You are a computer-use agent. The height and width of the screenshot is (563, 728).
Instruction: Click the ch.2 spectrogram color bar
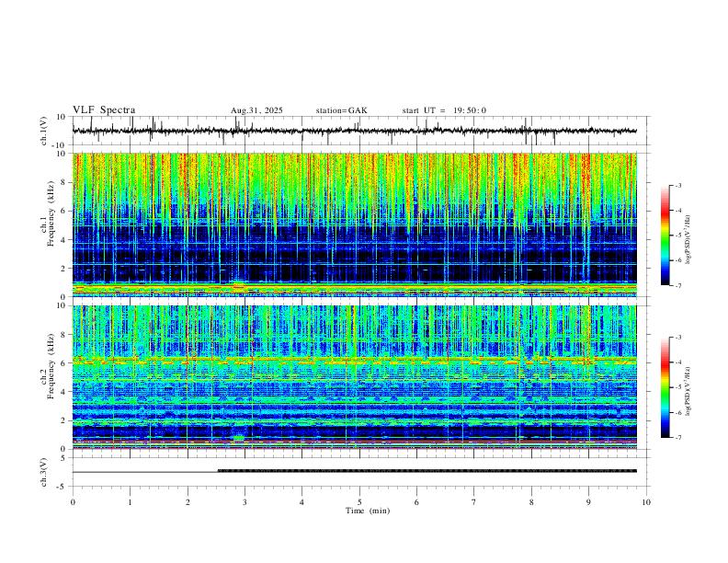click(665, 387)
